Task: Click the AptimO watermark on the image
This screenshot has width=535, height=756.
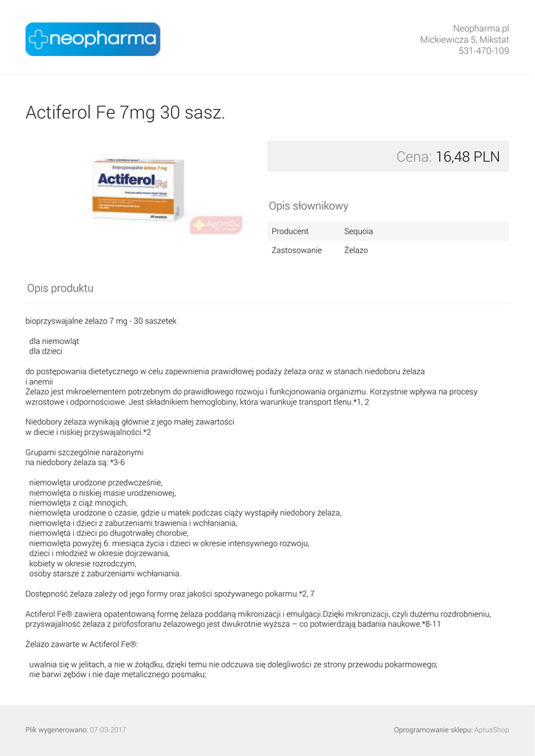Action: [x=215, y=224]
